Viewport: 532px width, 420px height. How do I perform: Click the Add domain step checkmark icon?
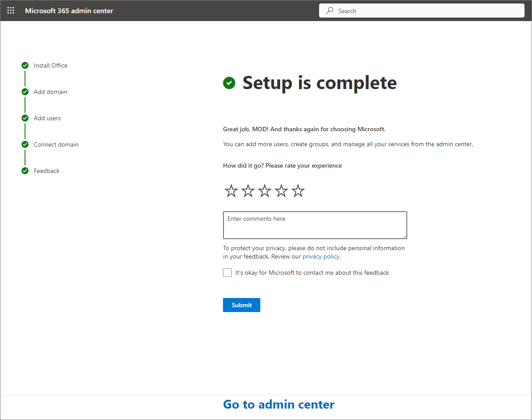coord(25,92)
